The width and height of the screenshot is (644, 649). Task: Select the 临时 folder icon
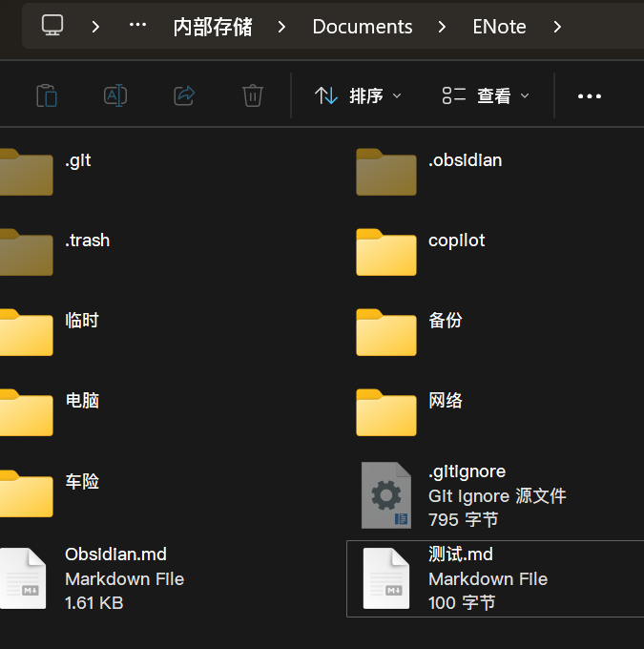point(27,332)
